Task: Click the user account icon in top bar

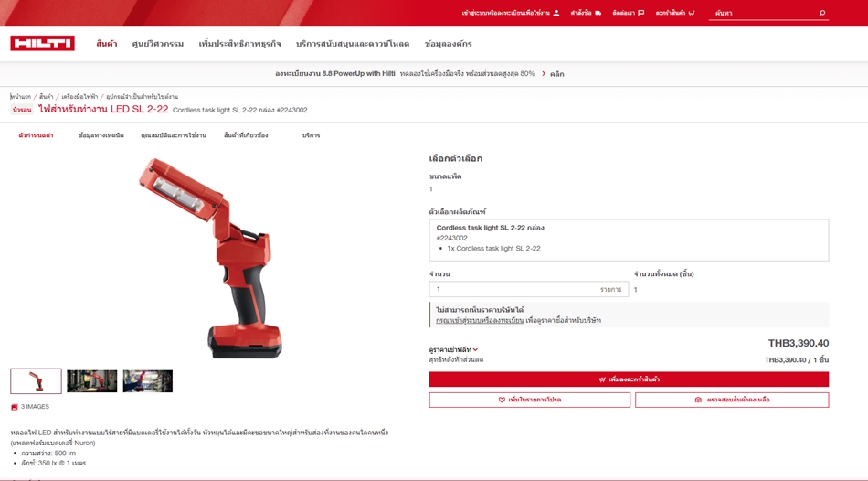Action: pyautogui.click(x=556, y=13)
